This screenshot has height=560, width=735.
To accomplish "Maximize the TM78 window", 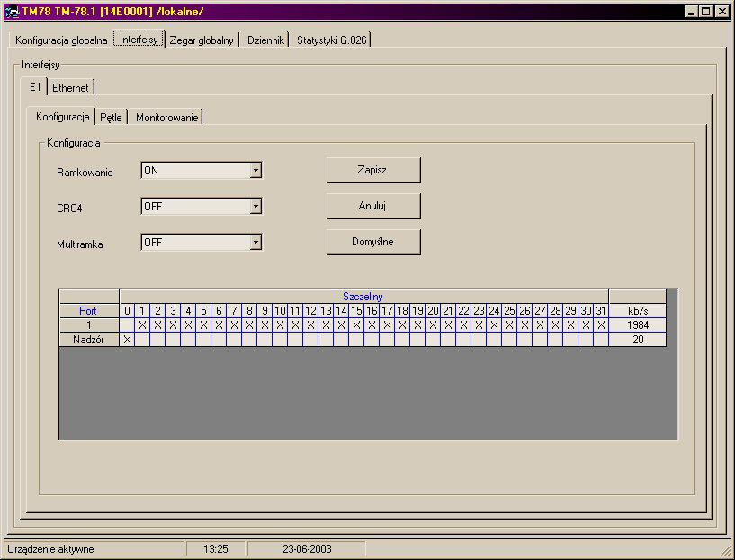I will pyautogui.click(x=705, y=12).
